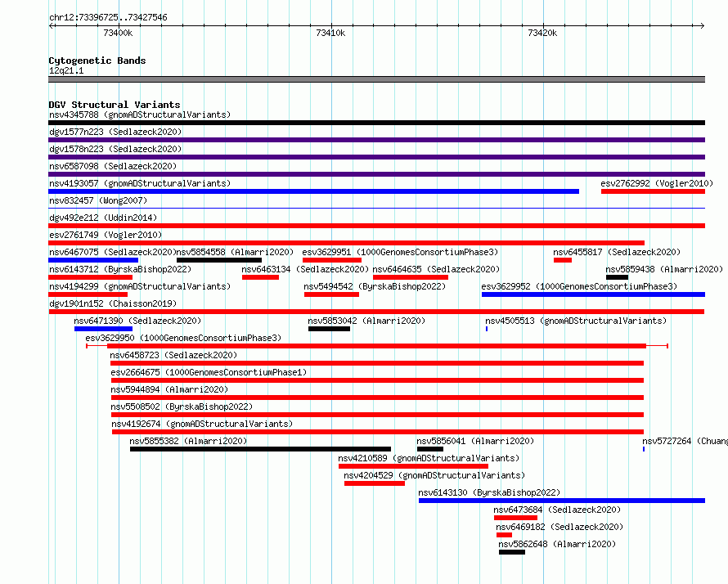This screenshot has height=584, width=728.
Task: Click nsv6467075 Sedlazeck2020 label
Action: pyautogui.click(x=113, y=252)
